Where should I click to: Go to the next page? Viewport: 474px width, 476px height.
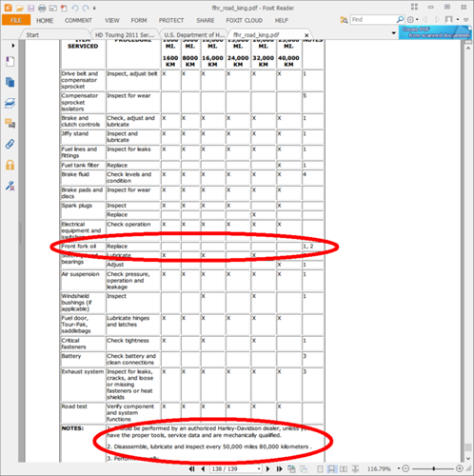click(267, 469)
